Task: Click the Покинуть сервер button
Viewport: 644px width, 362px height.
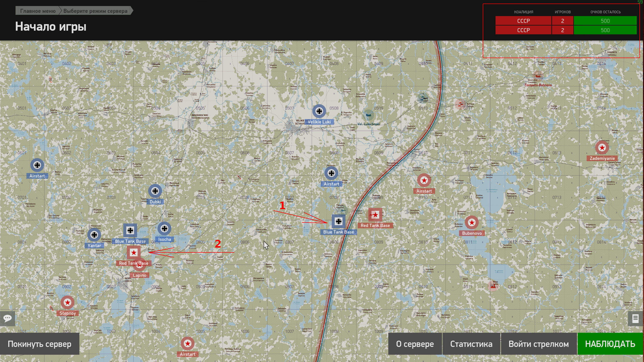Action: (40, 344)
